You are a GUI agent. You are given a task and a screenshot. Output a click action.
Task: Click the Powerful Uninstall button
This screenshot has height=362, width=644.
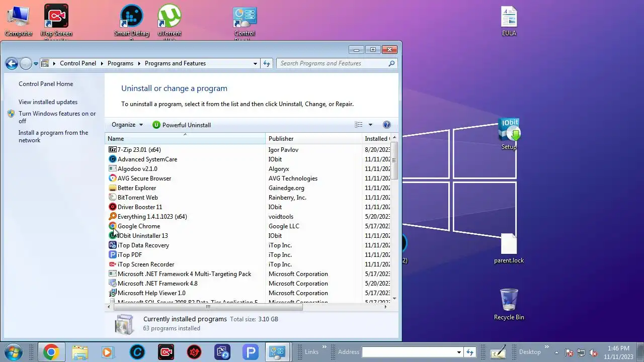[x=182, y=125]
